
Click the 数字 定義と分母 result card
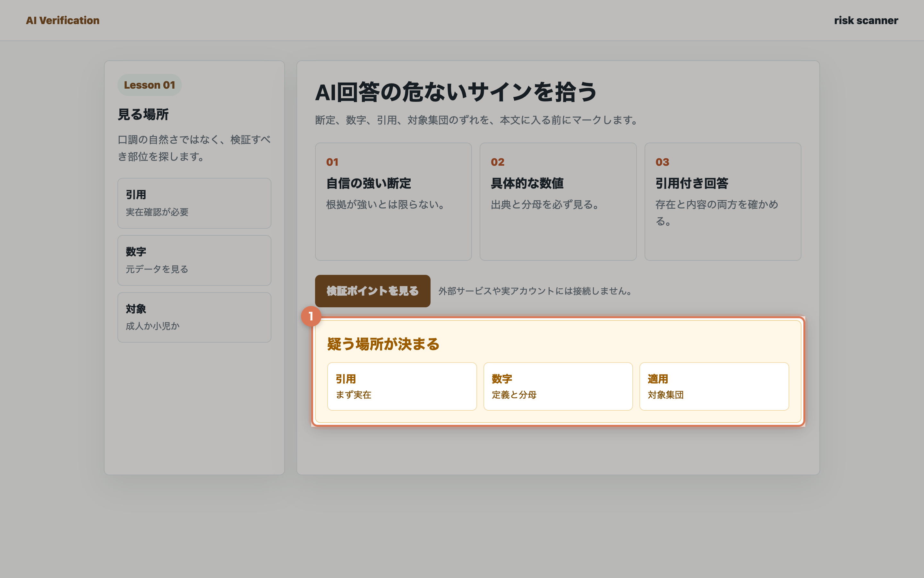(558, 387)
